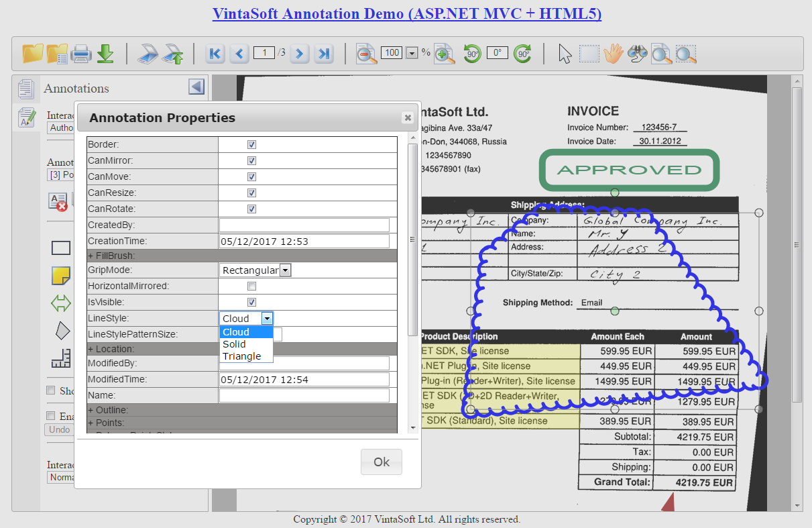This screenshot has height=528, width=812.
Task: Open the annotation list dropdown in sidebar
Action: [60, 175]
